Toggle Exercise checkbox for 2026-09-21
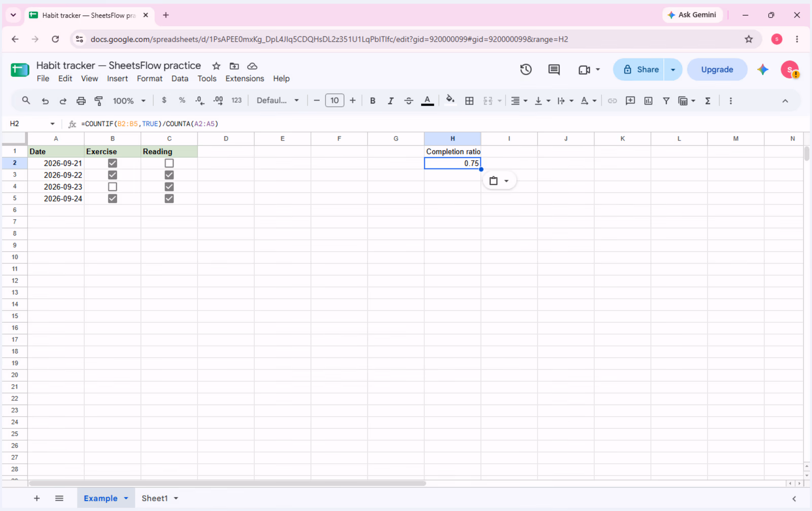Viewport: 812px width, 511px height. coord(113,163)
